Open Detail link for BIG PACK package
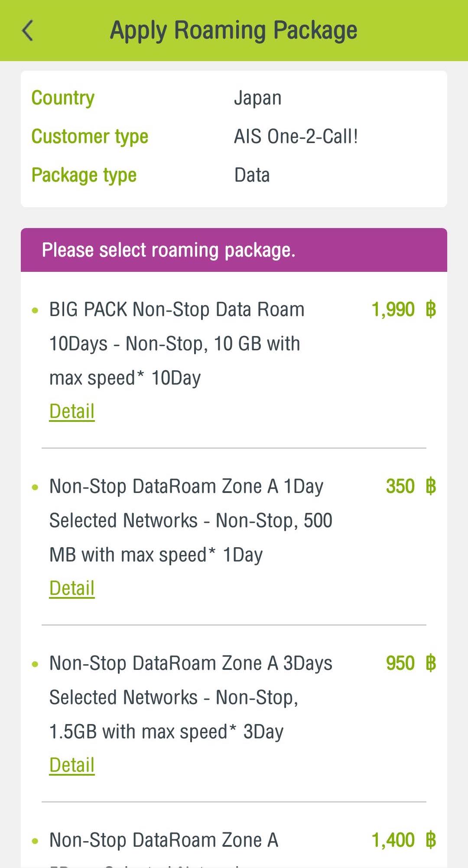The height and width of the screenshot is (868, 468). point(72,411)
